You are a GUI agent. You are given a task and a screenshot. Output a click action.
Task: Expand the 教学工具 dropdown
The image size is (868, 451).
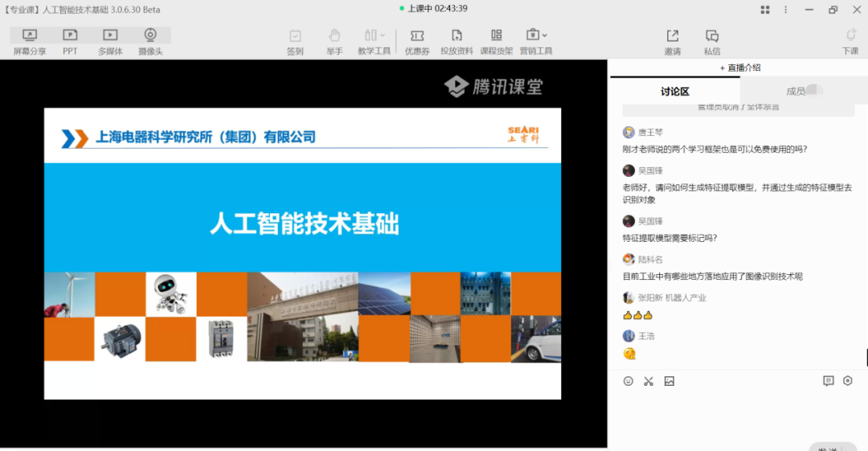pyautogui.click(x=375, y=41)
